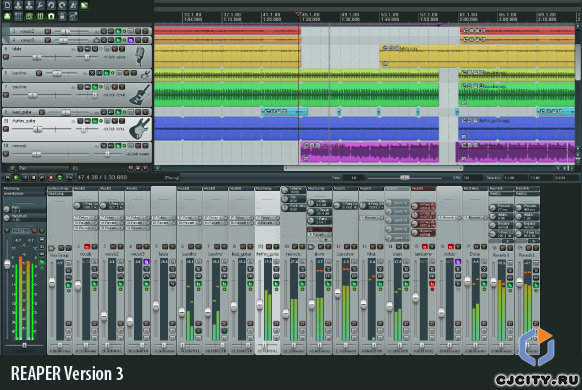Open green FX button on bass guitar track

[95, 87]
